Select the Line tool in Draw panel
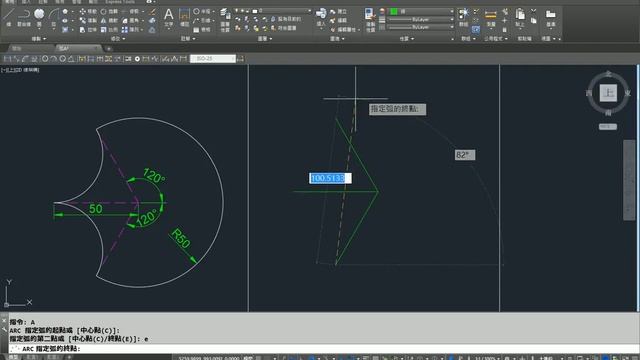Image resolution: width=640 pixels, height=360 pixels. 9,16
